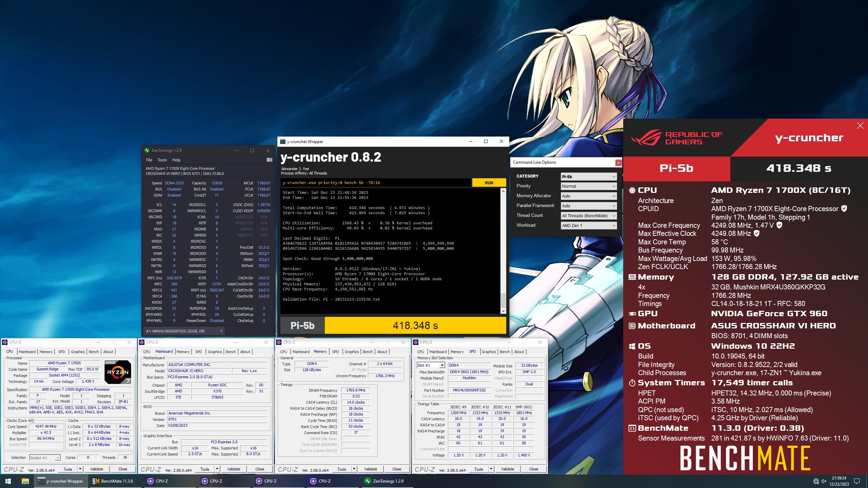Click Max Core Frequency verified shield icon

click(x=779, y=225)
